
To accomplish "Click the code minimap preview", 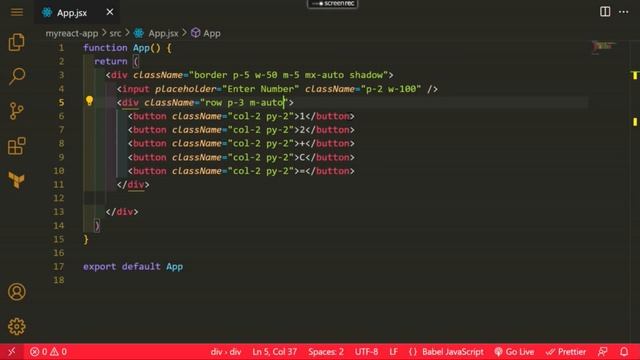I will coord(604,47).
